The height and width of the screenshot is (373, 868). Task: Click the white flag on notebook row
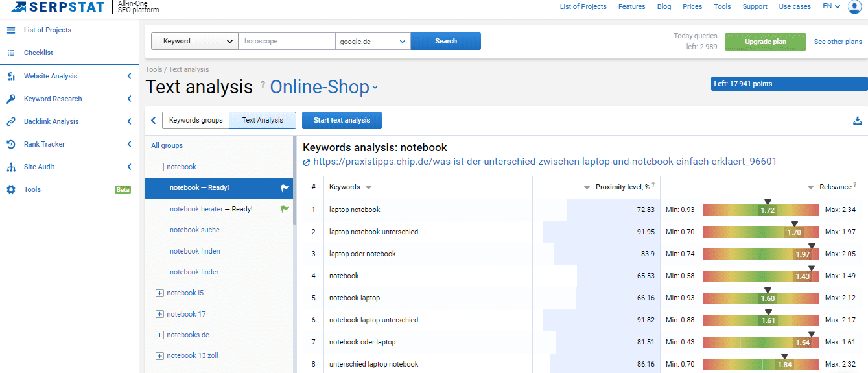285,188
